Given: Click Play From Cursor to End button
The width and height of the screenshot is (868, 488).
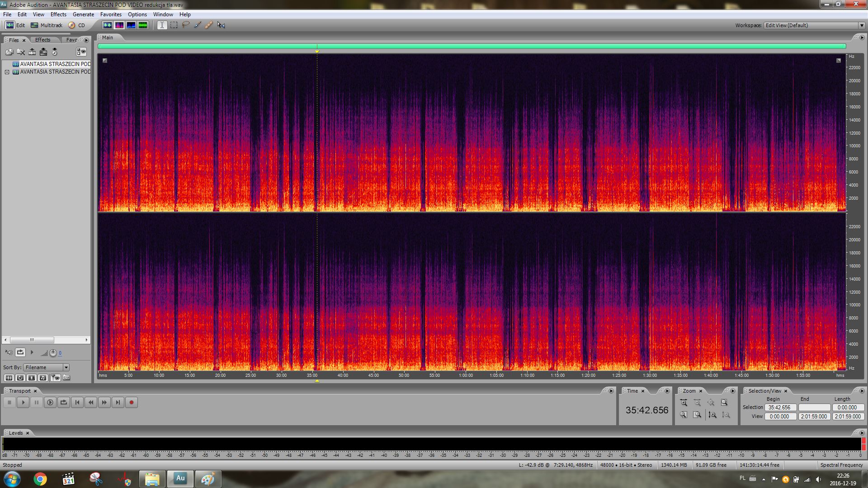Looking at the screenshot, I should click(50, 403).
